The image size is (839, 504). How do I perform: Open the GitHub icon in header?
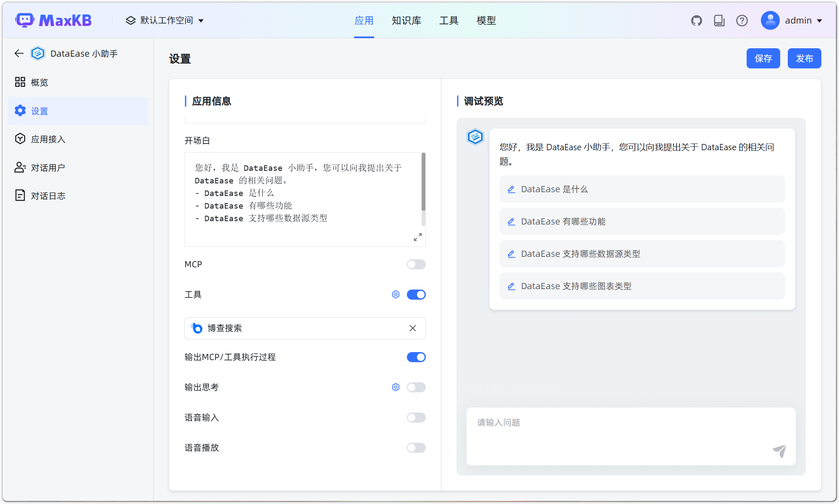(x=696, y=21)
